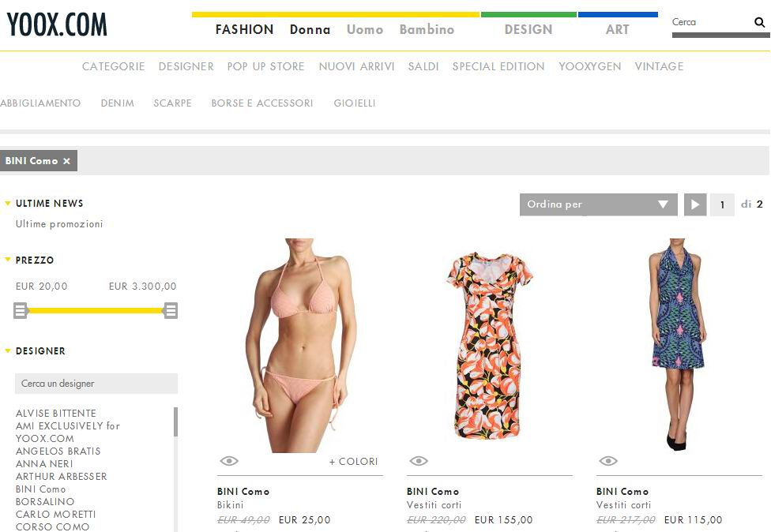Viewport: 771px width, 532px height.
Task: Click the search magnifier icon
Action: (x=759, y=22)
